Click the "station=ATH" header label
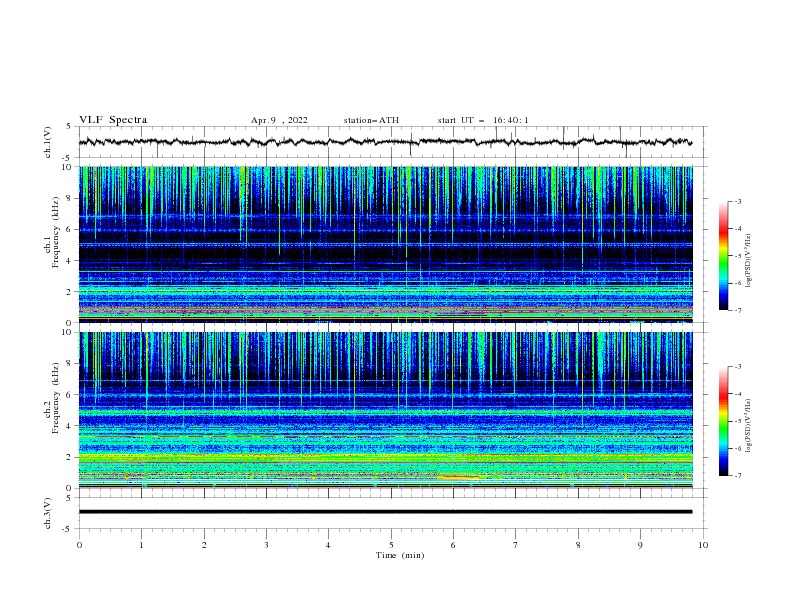The height and width of the screenshot is (612, 792). (x=371, y=120)
